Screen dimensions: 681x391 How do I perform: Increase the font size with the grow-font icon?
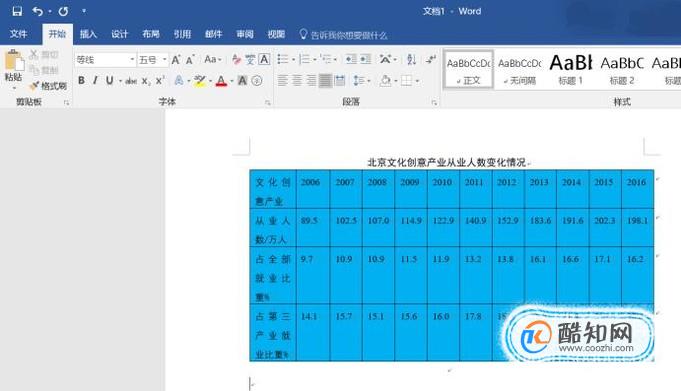pyautogui.click(x=176, y=60)
